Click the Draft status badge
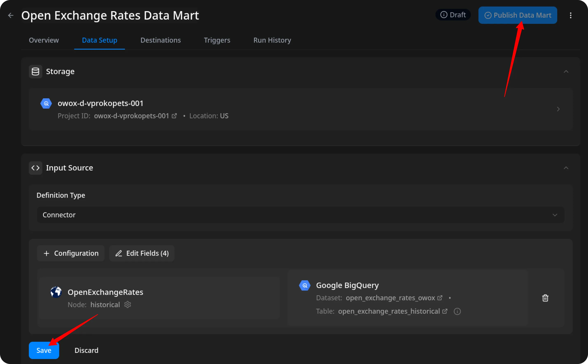The image size is (588, 364). point(453,15)
